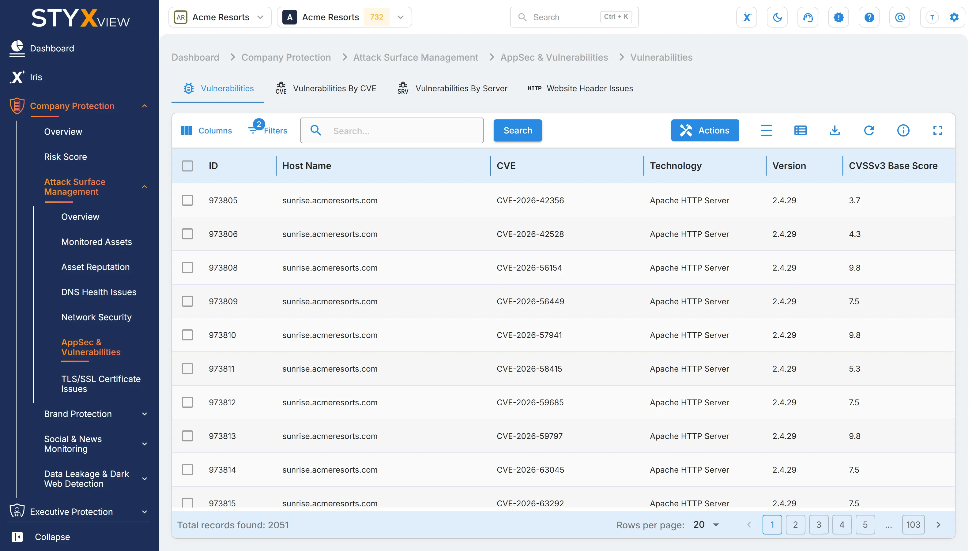980x551 pixels.
Task: Open DNS Health Issues in sidebar
Action: click(99, 292)
